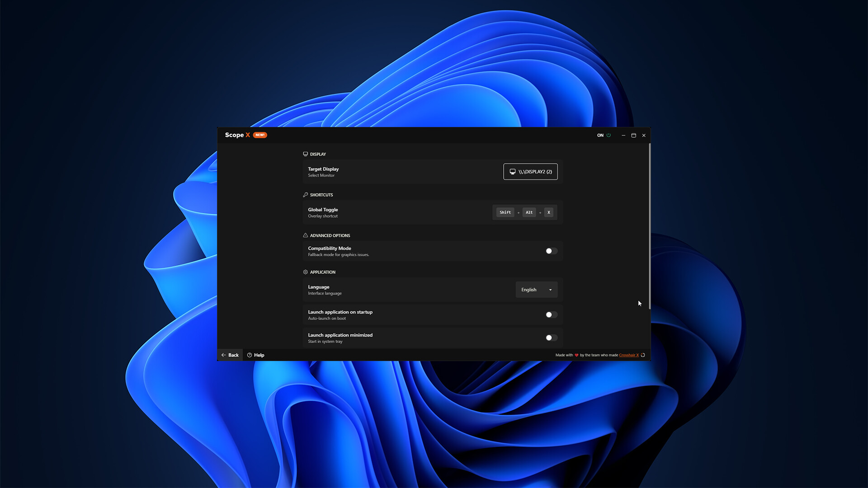This screenshot has width=868, height=488.
Task: Click the 'Fallback mode for graphics issues.' text
Action: (x=339, y=255)
